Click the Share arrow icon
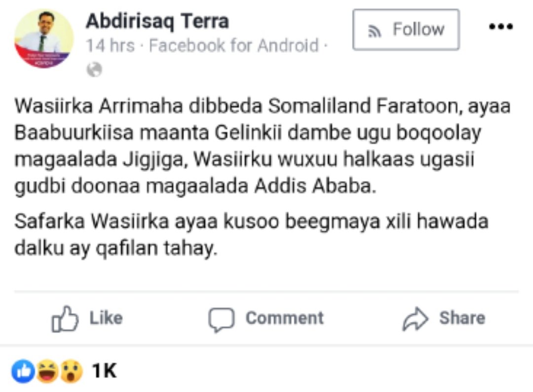 [x=415, y=319]
